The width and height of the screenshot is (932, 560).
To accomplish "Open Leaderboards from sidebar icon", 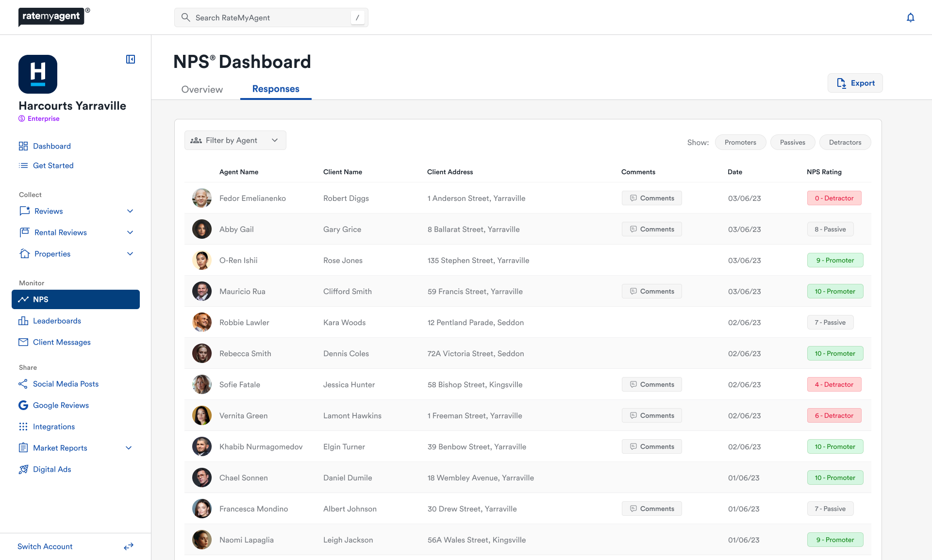I will pos(23,321).
